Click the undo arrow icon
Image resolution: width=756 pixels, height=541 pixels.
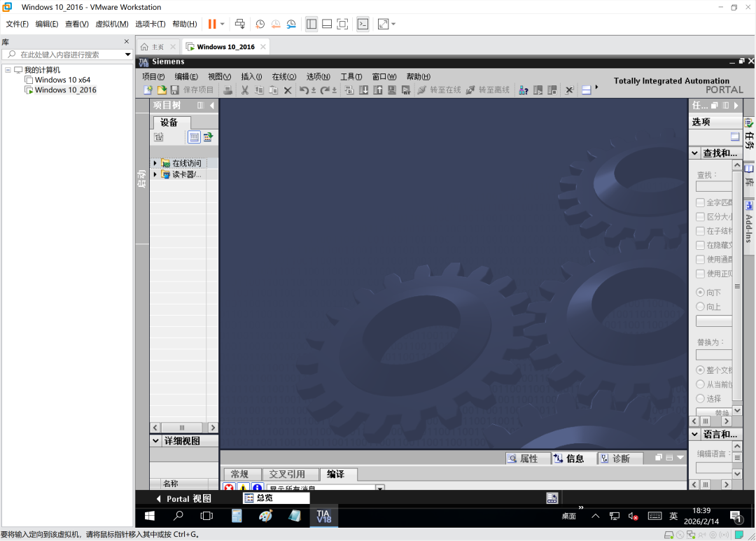[x=304, y=90]
